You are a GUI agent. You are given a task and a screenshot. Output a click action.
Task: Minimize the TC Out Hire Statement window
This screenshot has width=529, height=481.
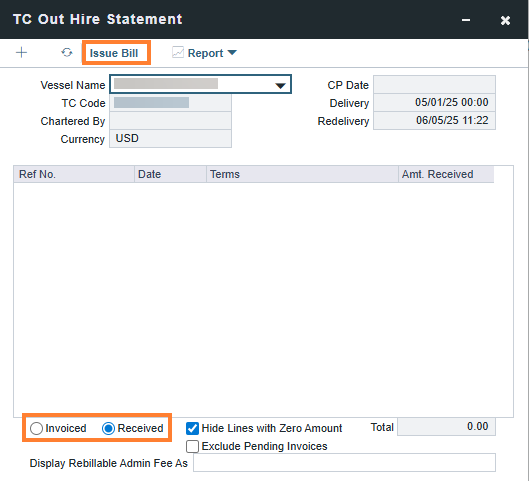tap(466, 20)
